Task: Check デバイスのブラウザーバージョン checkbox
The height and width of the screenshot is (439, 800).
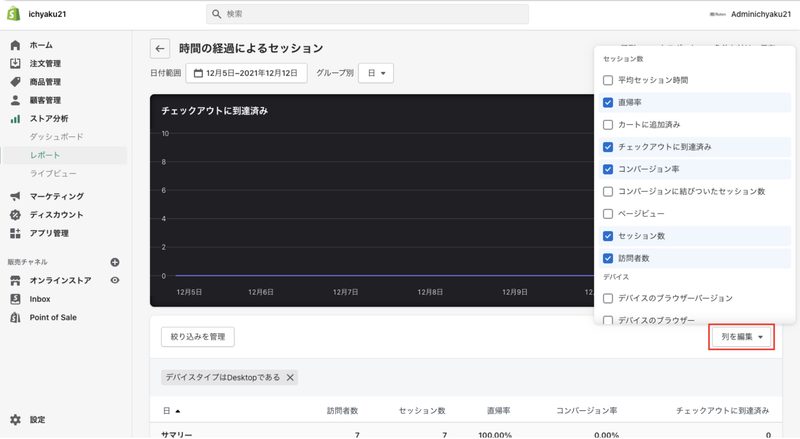Action: point(608,298)
